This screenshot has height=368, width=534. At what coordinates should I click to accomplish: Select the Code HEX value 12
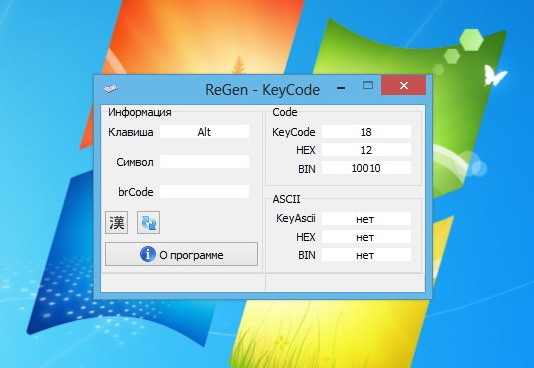[x=366, y=150]
